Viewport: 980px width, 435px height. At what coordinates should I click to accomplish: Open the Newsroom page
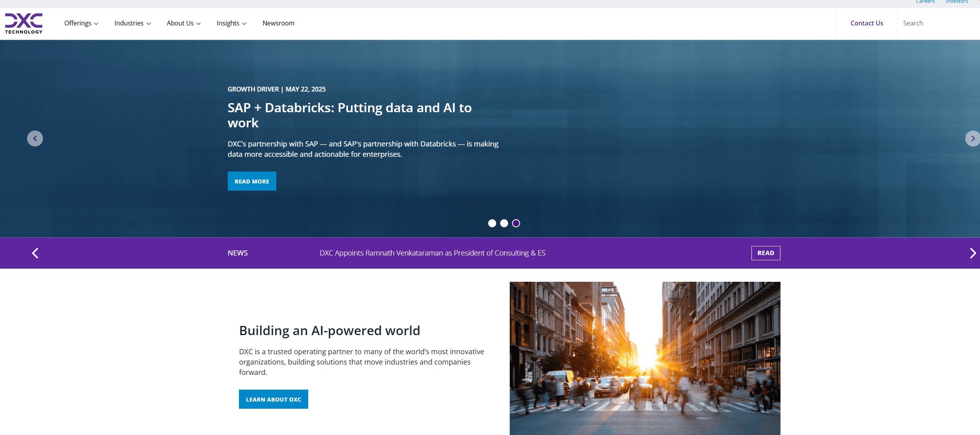point(278,23)
